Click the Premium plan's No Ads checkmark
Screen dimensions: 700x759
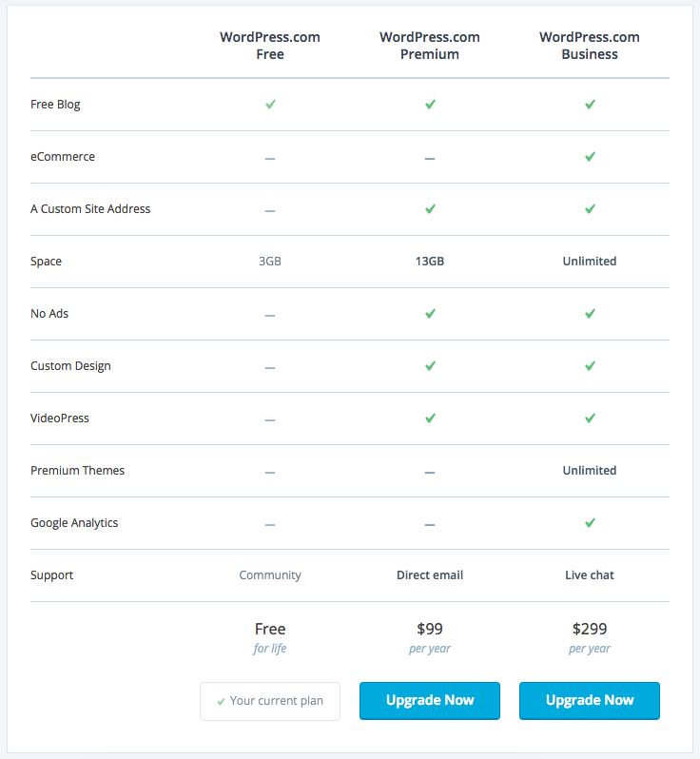click(x=430, y=313)
